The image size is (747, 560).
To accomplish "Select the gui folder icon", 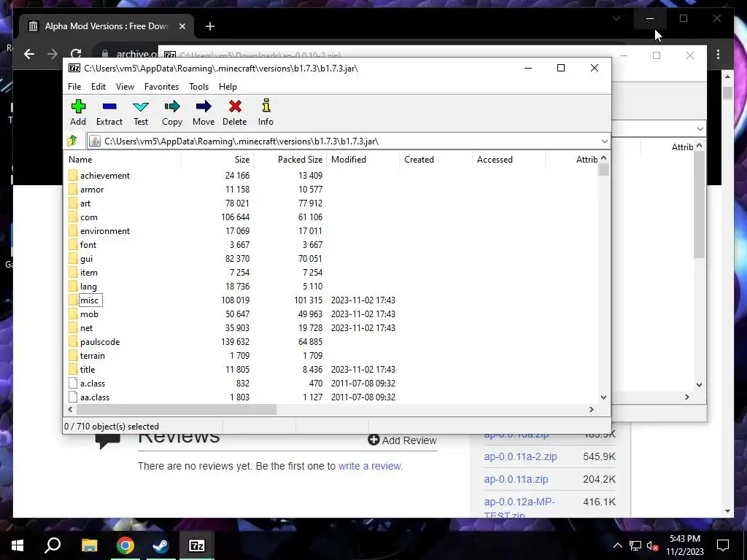I will click(x=73, y=258).
